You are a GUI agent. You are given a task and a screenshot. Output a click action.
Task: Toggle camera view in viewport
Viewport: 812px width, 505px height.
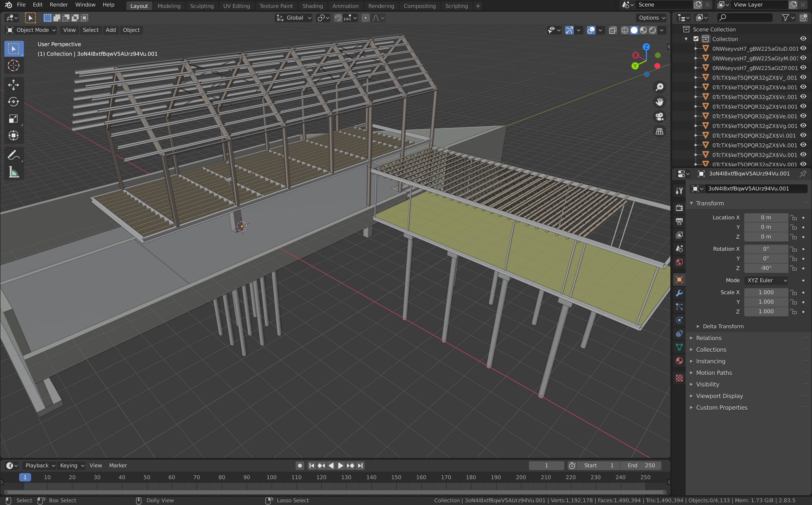[x=659, y=117]
